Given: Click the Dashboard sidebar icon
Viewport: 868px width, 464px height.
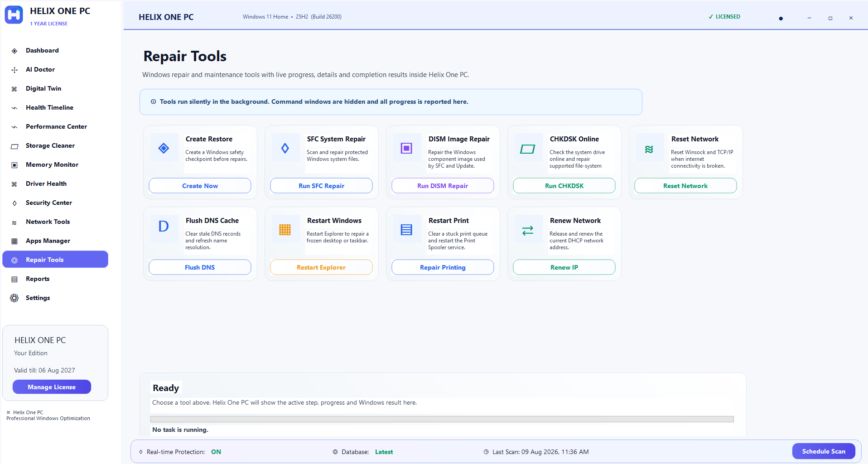Looking at the screenshot, I should tap(14, 51).
